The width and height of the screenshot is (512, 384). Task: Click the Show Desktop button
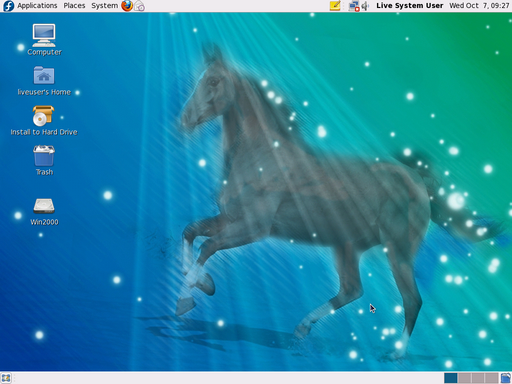coord(6,378)
